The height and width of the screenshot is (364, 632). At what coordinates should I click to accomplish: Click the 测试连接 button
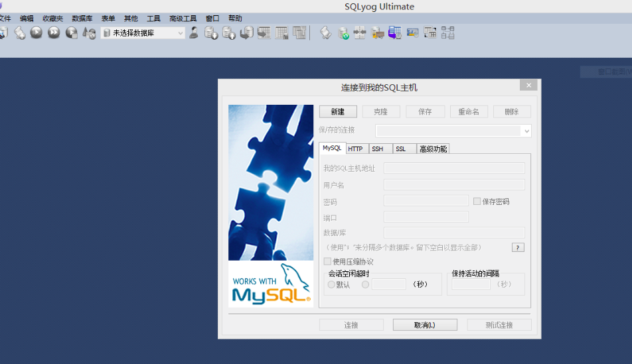coord(499,325)
